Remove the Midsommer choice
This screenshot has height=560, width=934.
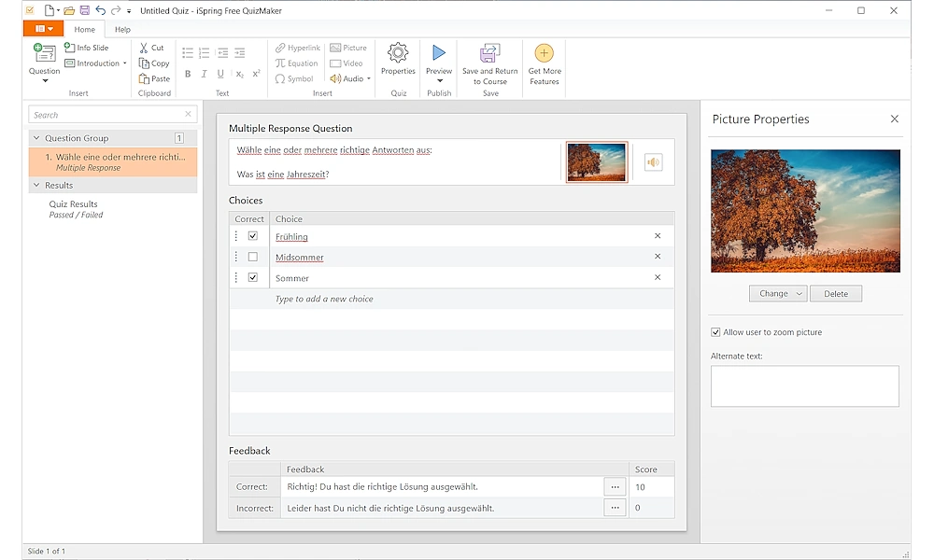[658, 256]
